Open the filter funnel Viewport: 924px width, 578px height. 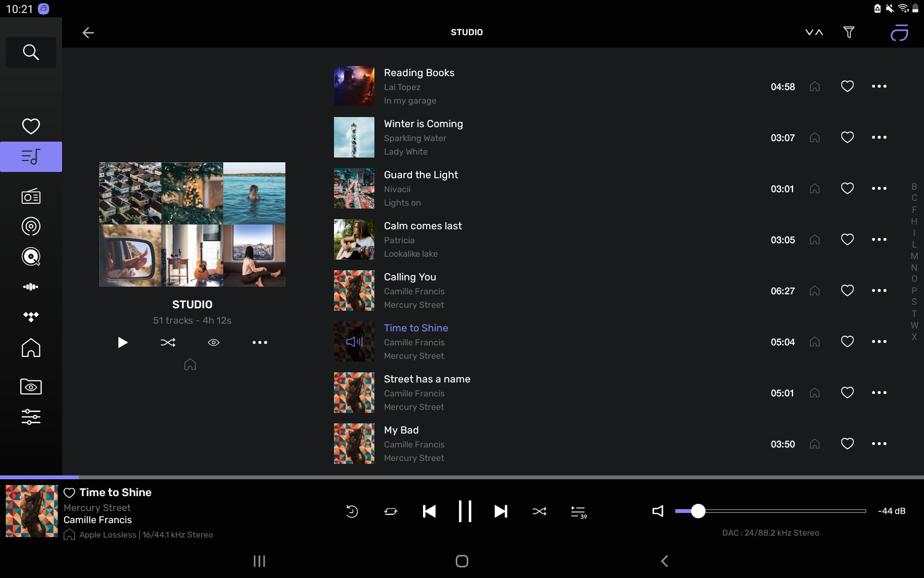point(849,32)
